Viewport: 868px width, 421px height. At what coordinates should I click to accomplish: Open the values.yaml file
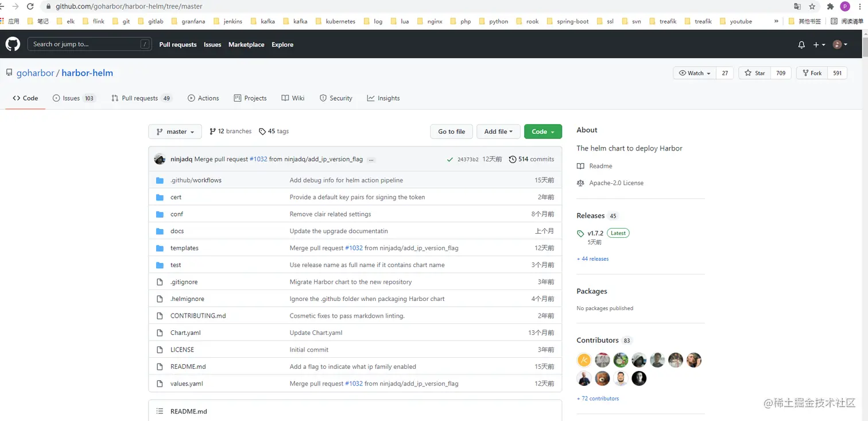187,384
